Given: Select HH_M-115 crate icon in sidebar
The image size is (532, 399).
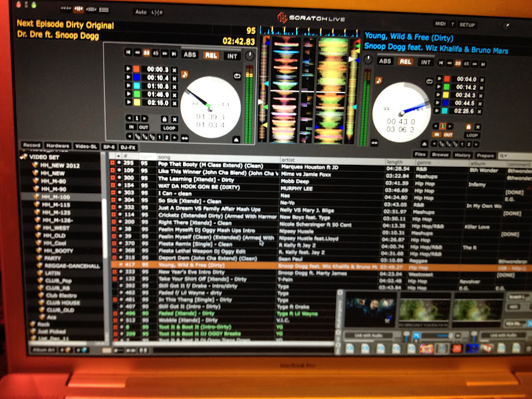Looking at the screenshot, I should (37, 204).
